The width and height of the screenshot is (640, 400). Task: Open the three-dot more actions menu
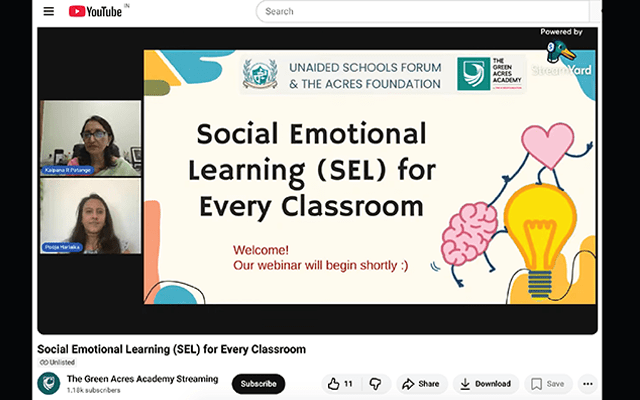(587, 384)
